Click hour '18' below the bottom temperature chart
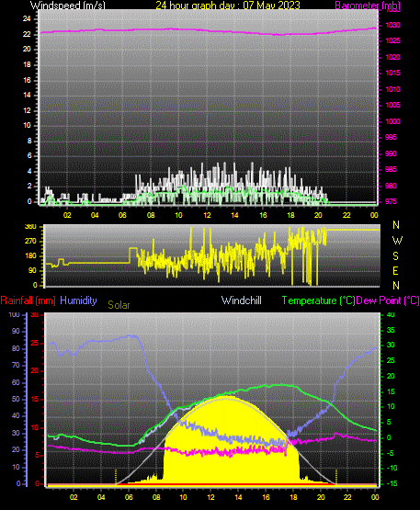The image size is (420, 510). [293, 497]
